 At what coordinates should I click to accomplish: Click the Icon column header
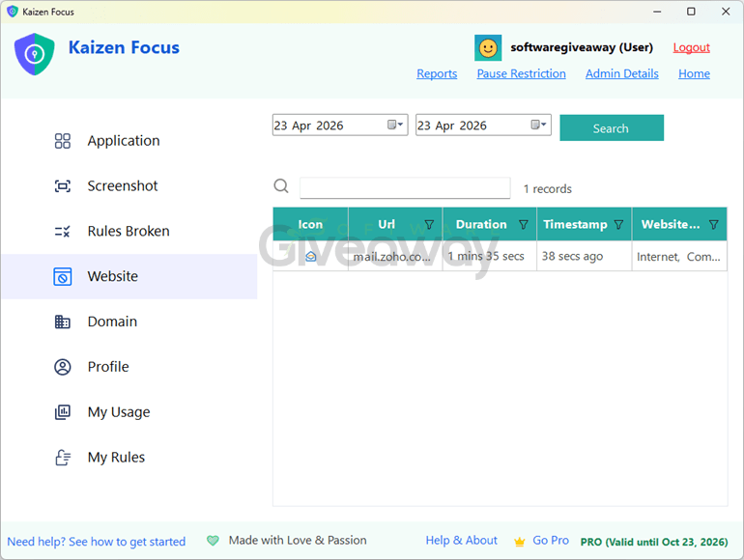coord(310,224)
